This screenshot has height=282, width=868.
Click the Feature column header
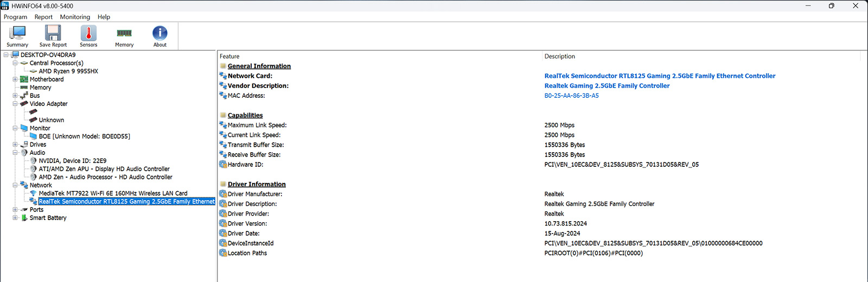point(229,57)
